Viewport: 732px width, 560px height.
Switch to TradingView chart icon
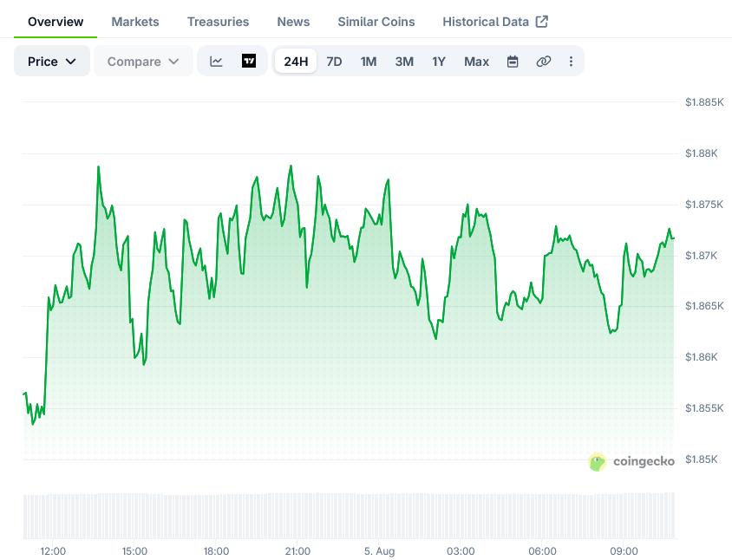click(x=249, y=62)
